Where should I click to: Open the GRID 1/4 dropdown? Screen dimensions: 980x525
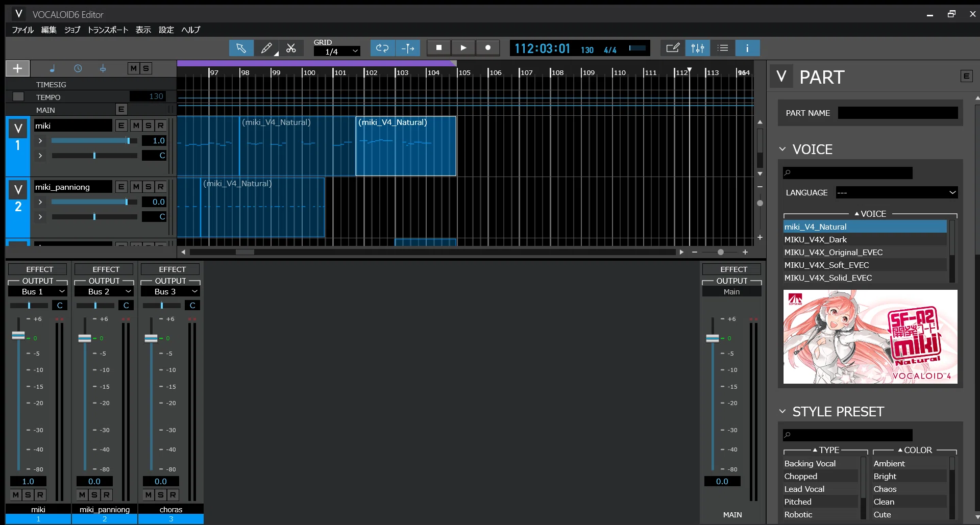click(337, 52)
